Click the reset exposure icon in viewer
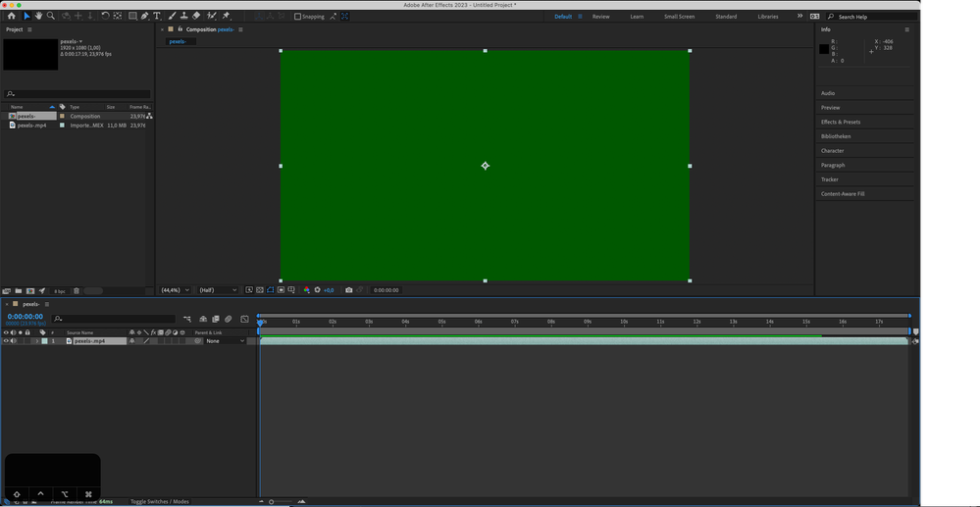 tap(318, 290)
